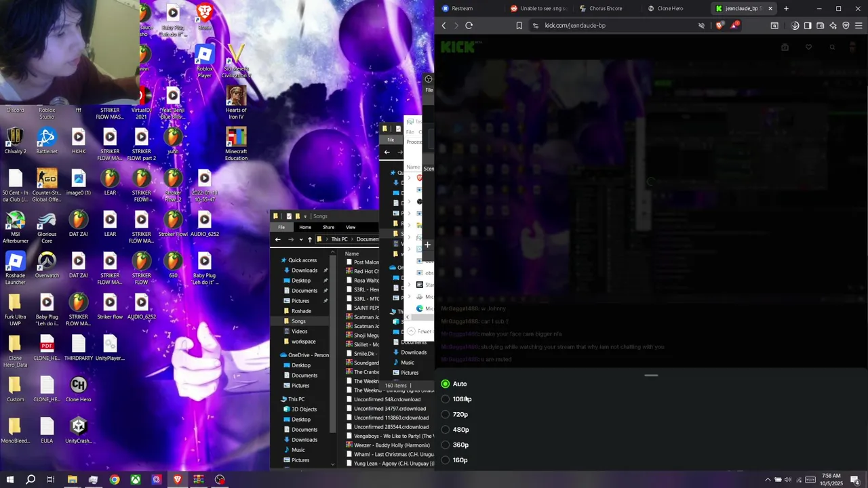Screen dimensions: 868x488
Task: Open Clone Hero desktop shortcut
Action: tap(78, 388)
